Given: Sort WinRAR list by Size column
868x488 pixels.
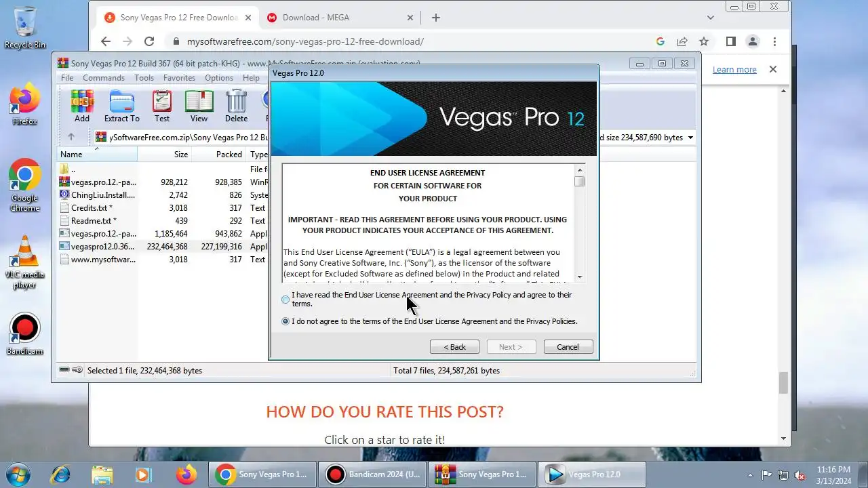Looking at the screenshot, I should click(x=164, y=155).
